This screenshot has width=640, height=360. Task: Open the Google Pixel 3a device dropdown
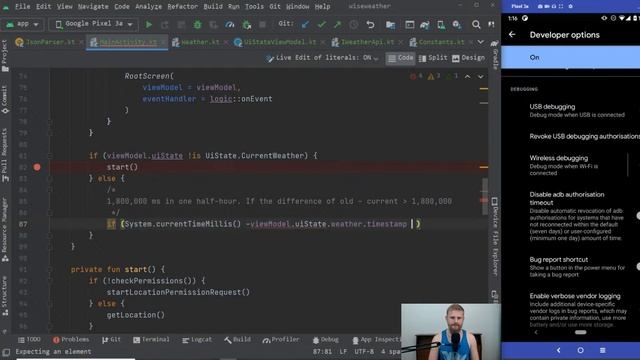pyautogui.click(x=94, y=24)
